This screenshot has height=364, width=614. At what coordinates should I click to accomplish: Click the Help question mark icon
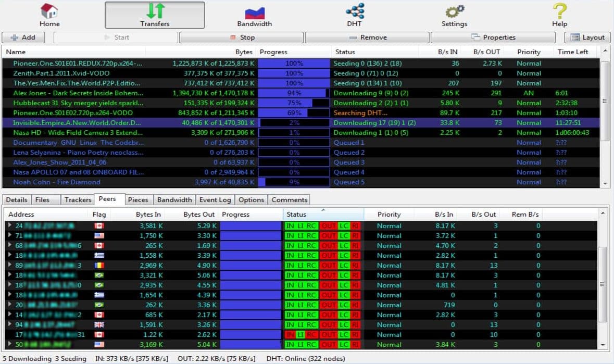559,11
